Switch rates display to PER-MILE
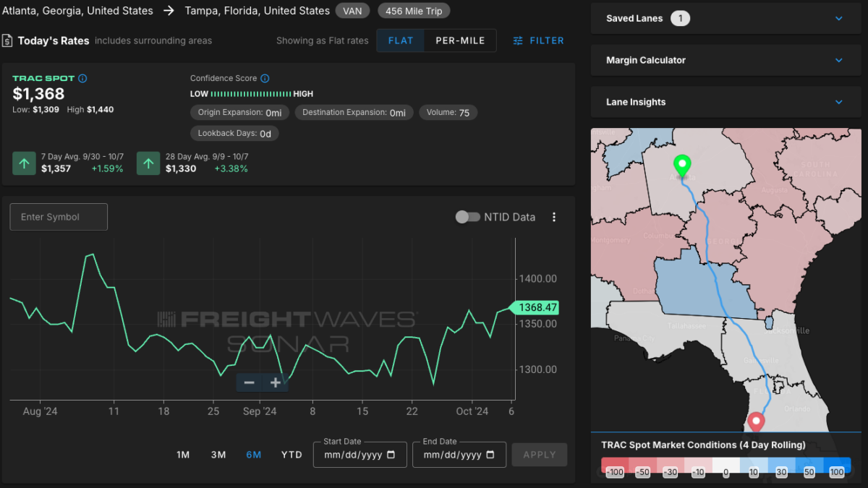Image resolution: width=868 pixels, height=488 pixels. pos(460,40)
